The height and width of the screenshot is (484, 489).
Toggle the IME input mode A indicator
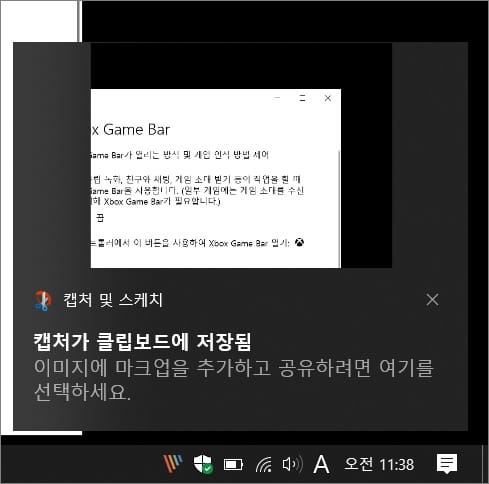pyautogui.click(x=321, y=464)
